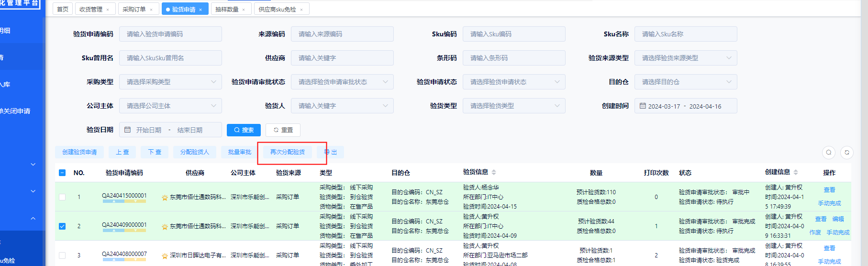The width and height of the screenshot is (868, 266).
Task: Click calendar icon in 创建时间 date field
Action: (643, 106)
